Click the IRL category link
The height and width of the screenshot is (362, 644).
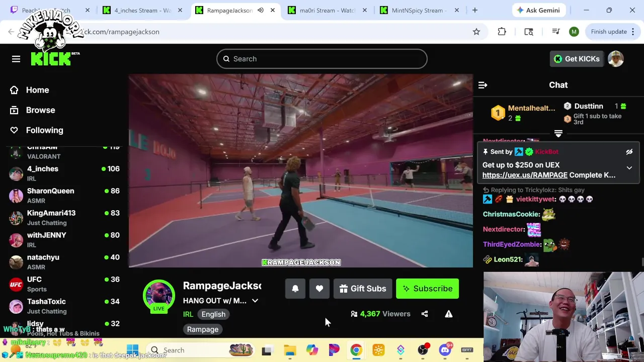coord(188,314)
